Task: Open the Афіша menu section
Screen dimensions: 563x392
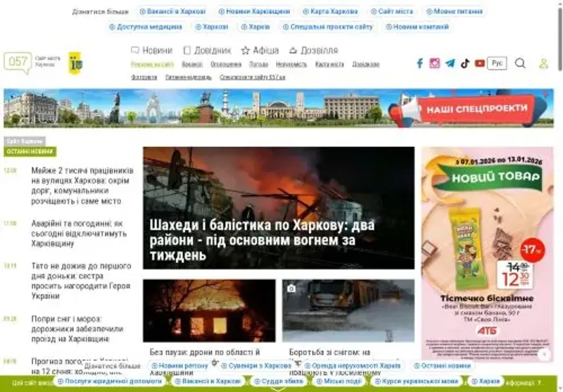Action: 260,50
